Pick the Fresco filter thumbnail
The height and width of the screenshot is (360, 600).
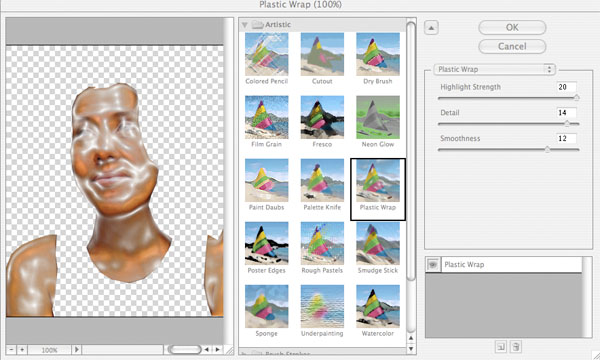(x=322, y=117)
